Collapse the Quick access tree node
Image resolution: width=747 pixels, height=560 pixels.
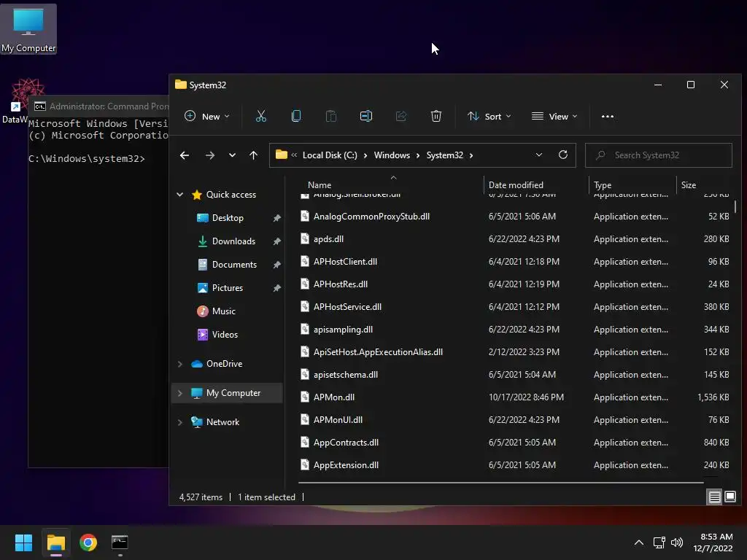pos(179,194)
